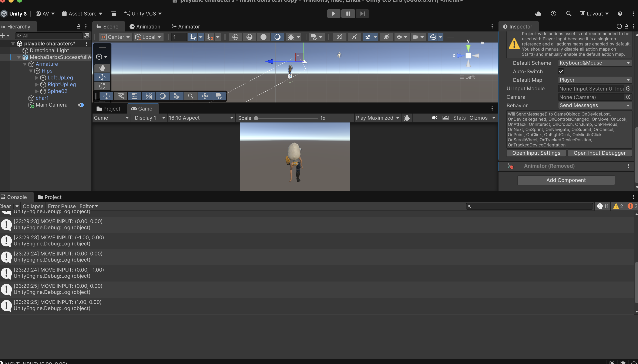Screen dimensions: 638x364
Task: Click Open Input Debugger button
Action: pos(599,153)
